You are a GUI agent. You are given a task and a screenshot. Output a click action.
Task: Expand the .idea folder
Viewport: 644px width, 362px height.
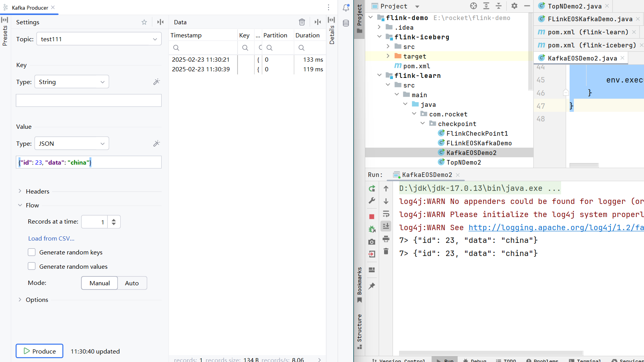click(x=379, y=27)
